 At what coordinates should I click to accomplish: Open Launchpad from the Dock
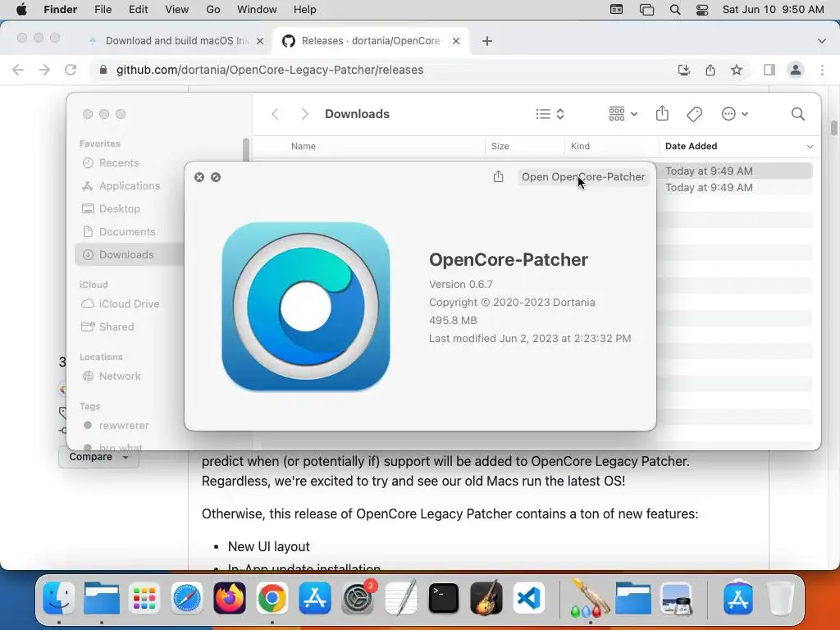click(144, 598)
